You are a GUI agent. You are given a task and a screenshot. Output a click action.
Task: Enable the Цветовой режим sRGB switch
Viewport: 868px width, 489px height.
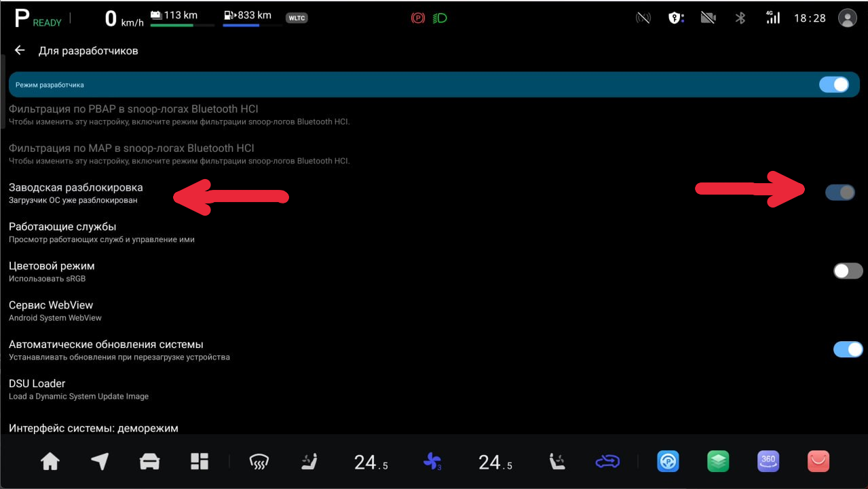[x=848, y=271]
